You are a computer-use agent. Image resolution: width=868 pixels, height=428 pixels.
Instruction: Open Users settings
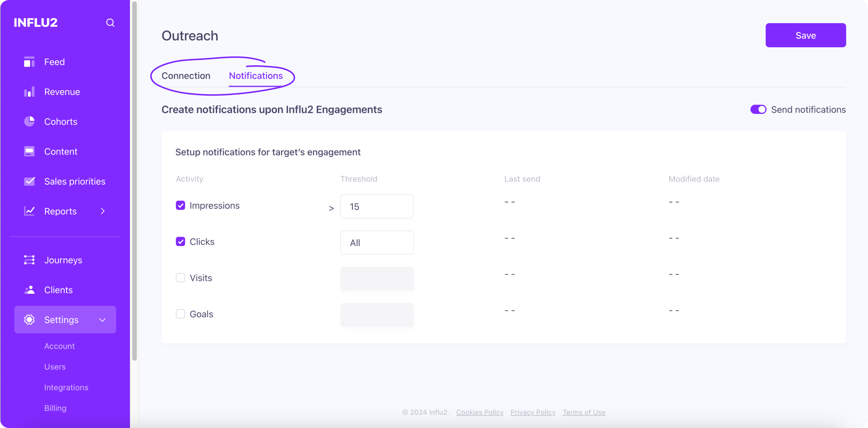pos(55,367)
